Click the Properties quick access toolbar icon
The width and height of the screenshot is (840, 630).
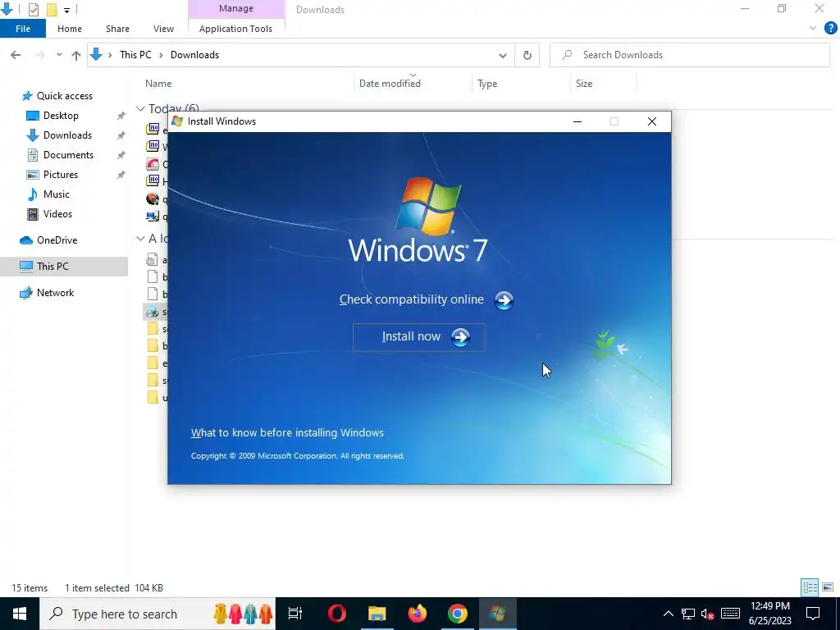point(33,9)
